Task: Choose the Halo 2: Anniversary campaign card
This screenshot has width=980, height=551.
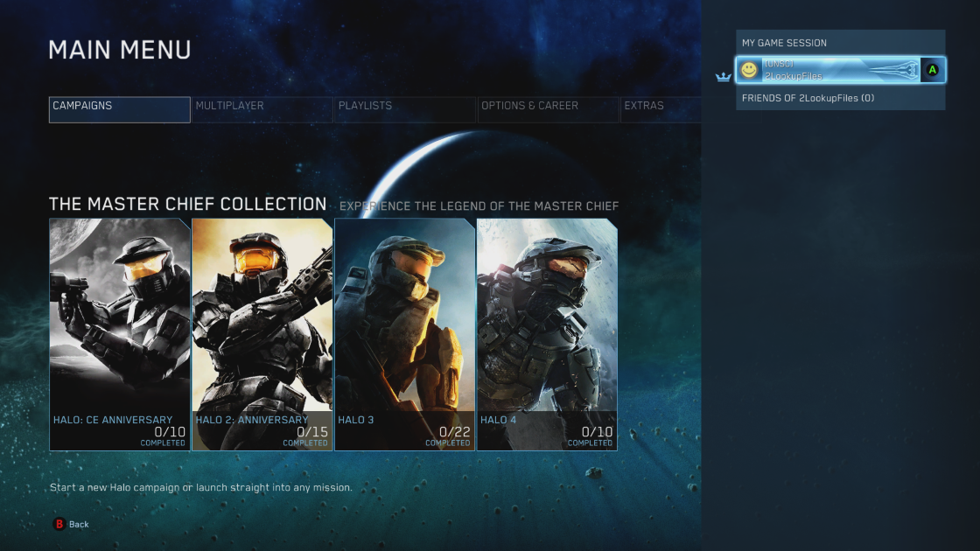Action: coord(262,334)
